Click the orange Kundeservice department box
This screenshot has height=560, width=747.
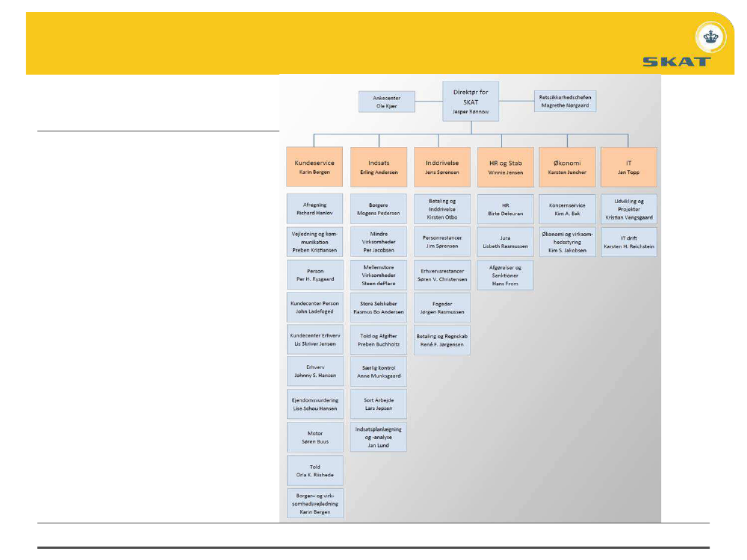click(x=314, y=167)
